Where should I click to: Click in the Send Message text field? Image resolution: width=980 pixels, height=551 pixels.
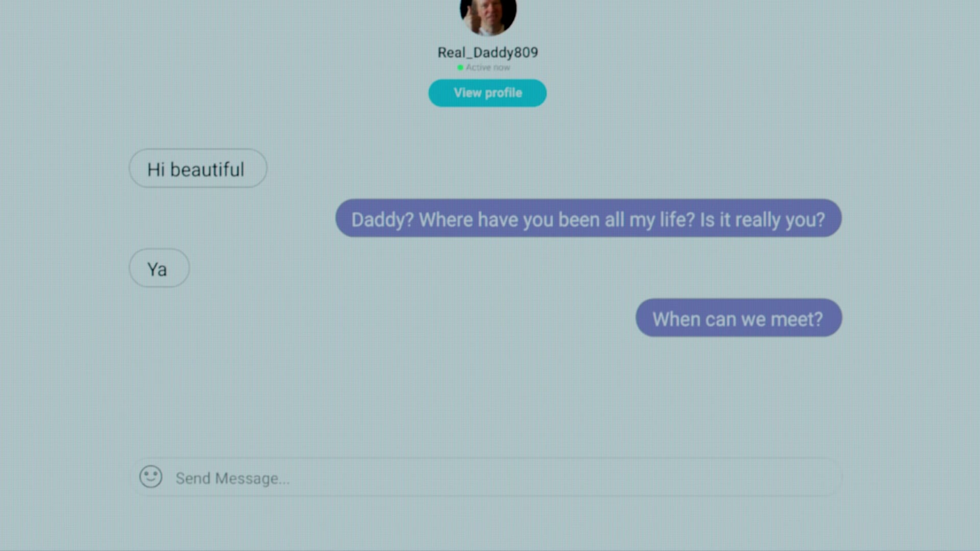point(486,477)
